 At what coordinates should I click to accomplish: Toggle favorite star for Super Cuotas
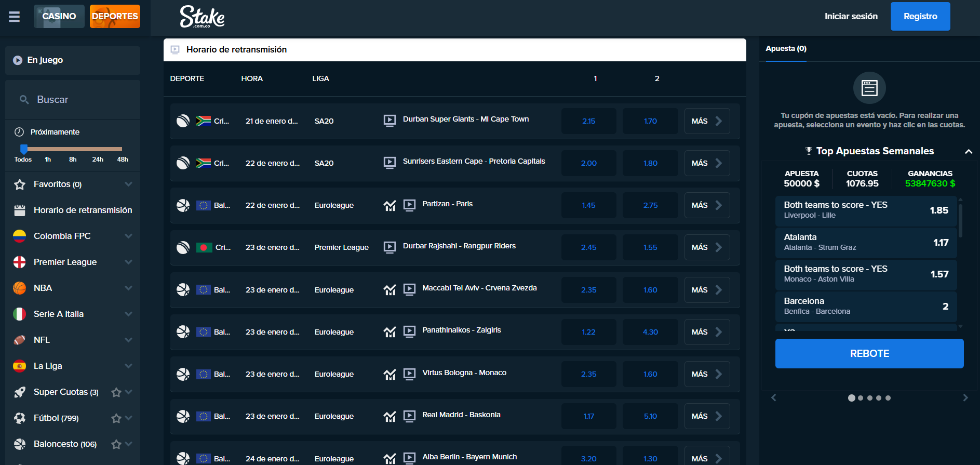(x=116, y=392)
